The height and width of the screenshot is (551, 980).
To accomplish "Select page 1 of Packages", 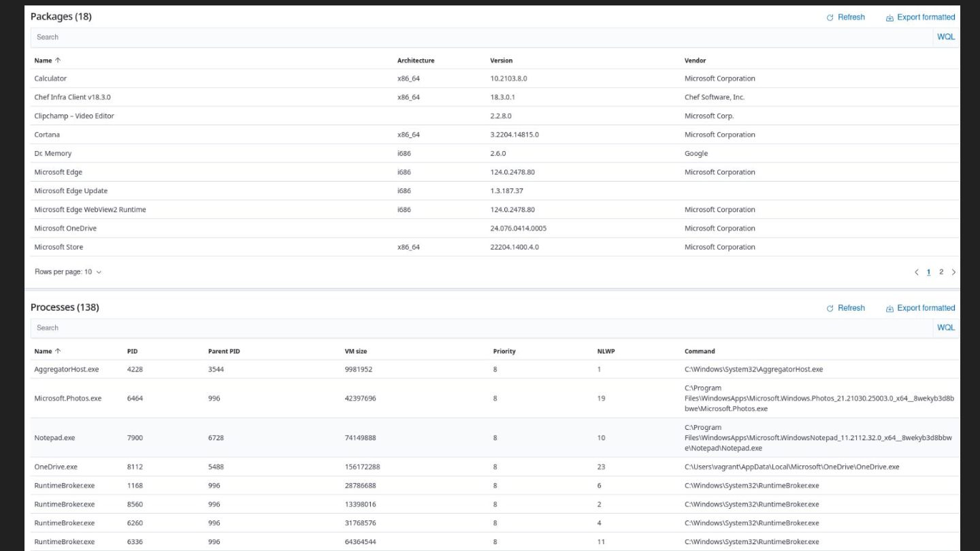I will 928,272.
